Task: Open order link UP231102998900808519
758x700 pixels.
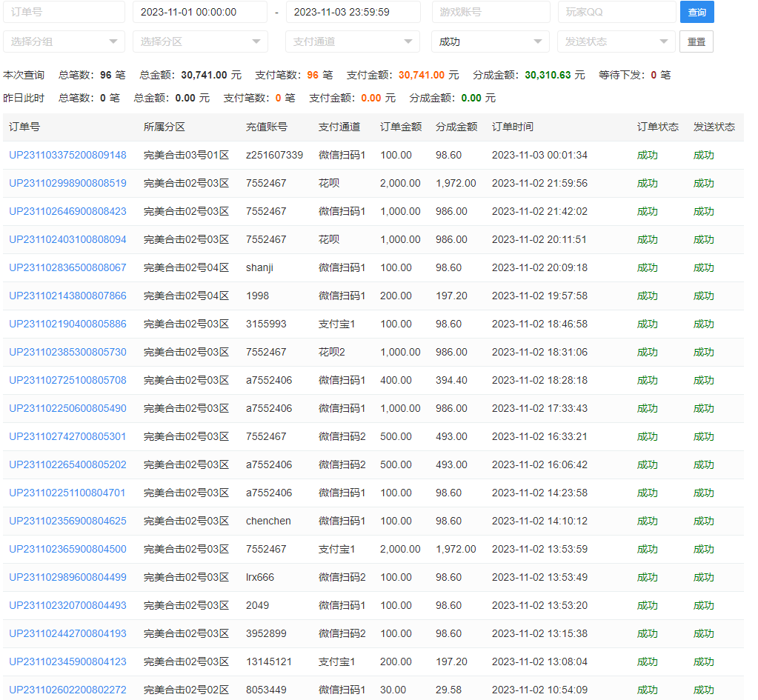Action: (67, 184)
